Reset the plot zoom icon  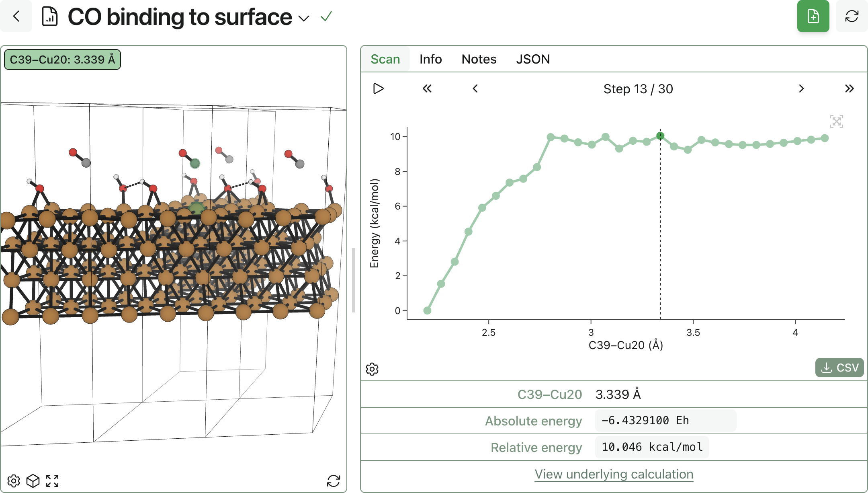[x=836, y=121]
